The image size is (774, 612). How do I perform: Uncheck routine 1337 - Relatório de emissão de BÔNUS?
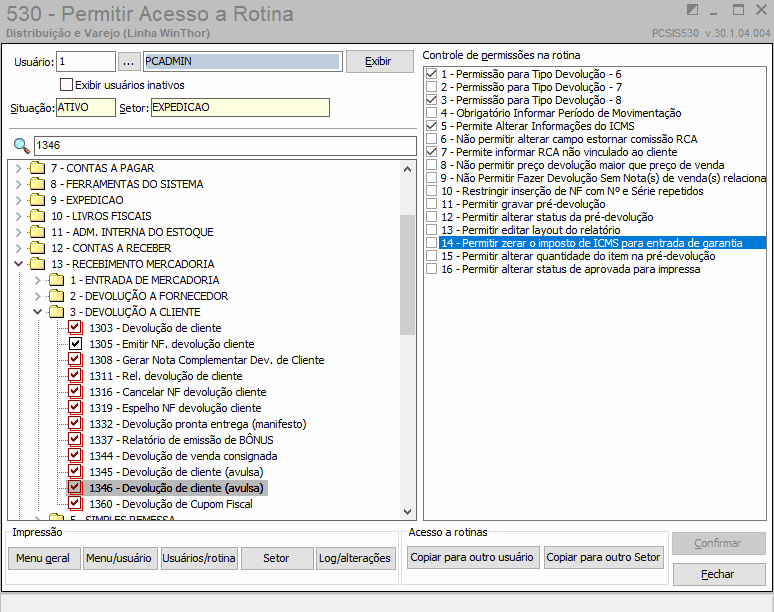[75, 440]
